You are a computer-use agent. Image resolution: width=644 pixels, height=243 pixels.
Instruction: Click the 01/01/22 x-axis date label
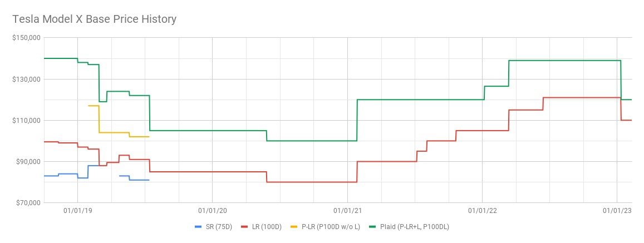(482, 211)
